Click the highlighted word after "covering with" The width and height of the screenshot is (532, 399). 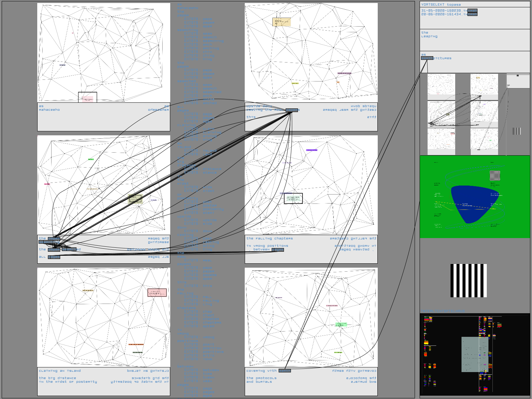coord(285,371)
